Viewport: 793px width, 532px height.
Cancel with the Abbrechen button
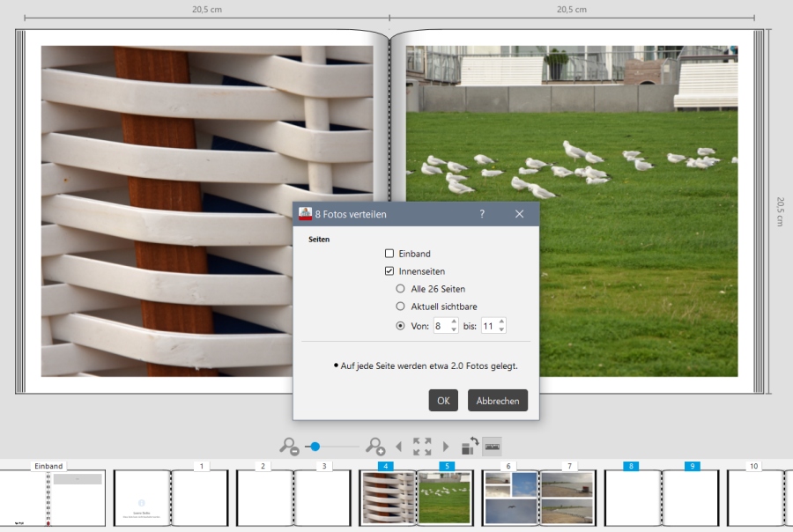point(498,401)
